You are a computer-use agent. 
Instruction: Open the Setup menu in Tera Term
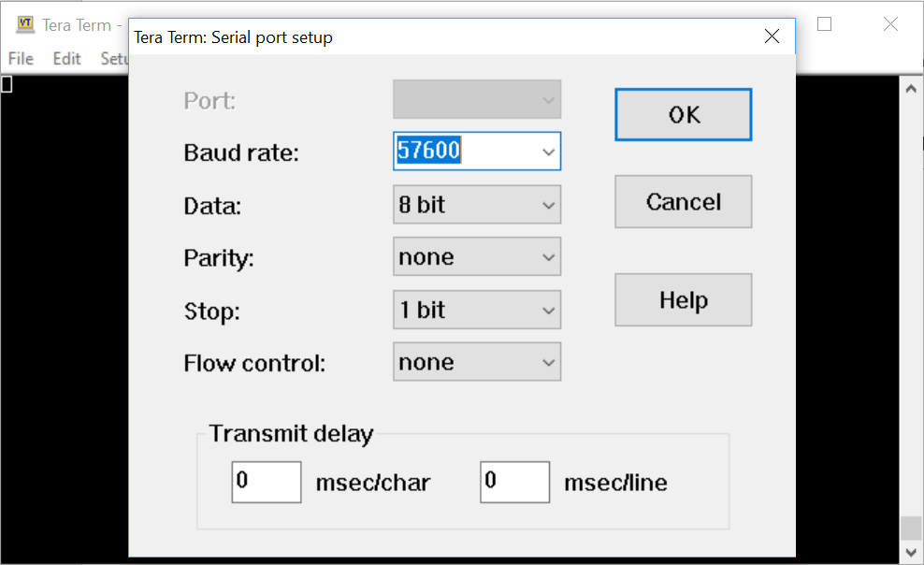coord(113,58)
